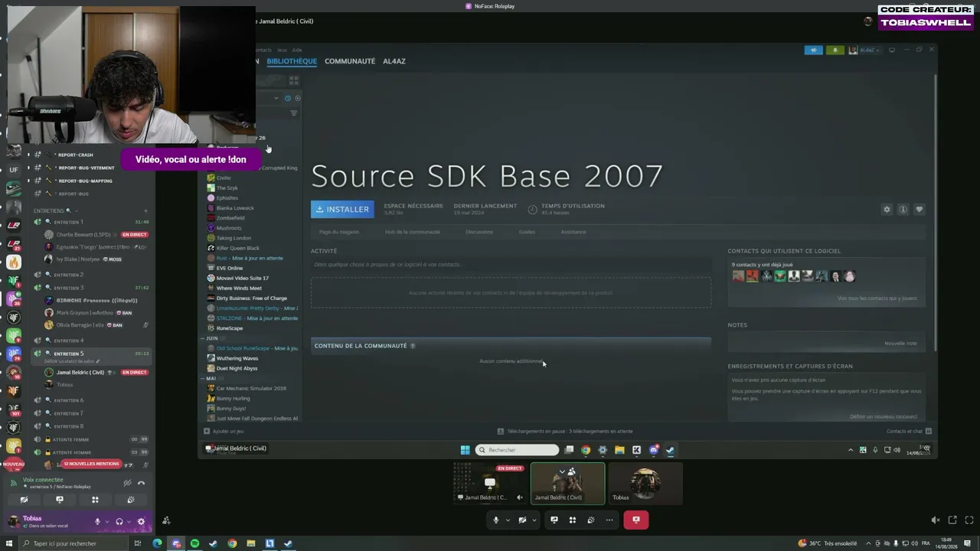Open the Guides tab of the game
The width and height of the screenshot is (980, 551).
[527, 232]
